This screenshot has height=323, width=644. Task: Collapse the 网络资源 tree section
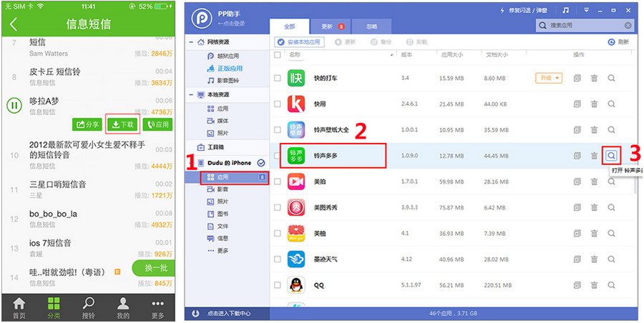(191, 42)
